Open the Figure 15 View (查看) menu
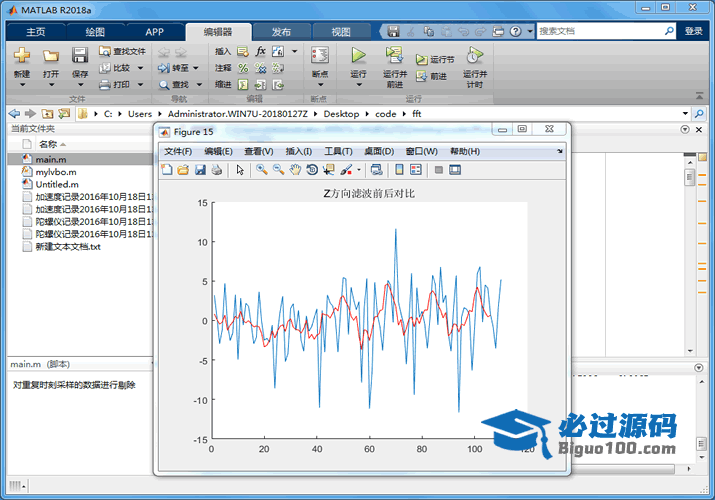 click(x=259, y=151)
